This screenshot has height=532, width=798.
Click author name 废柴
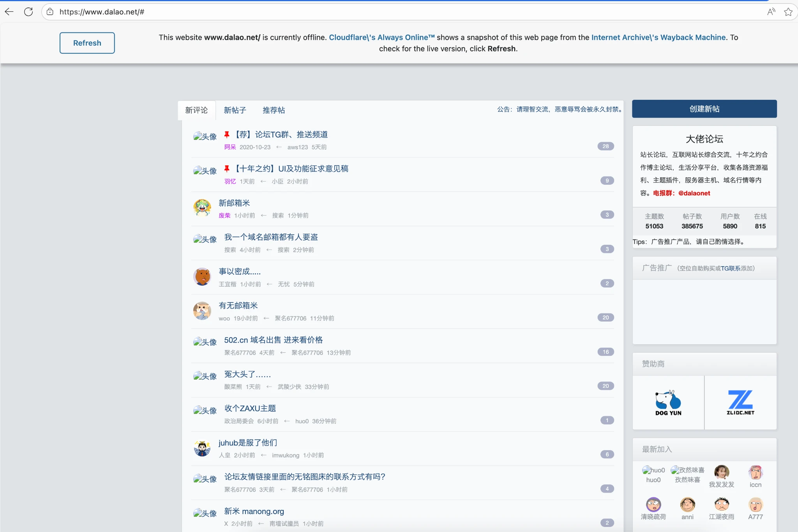coord(224,215)
